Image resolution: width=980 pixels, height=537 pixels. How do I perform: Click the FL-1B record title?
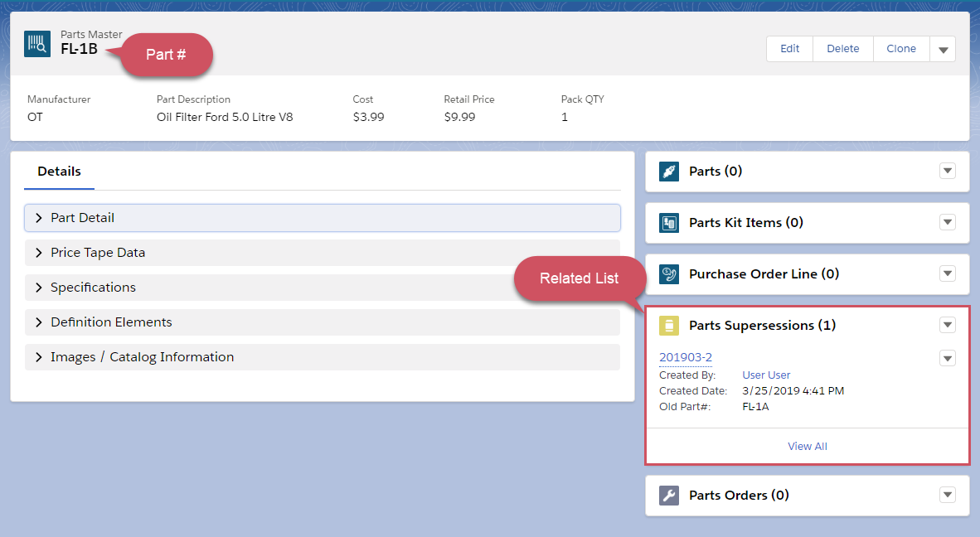click(x=80, y=50)
